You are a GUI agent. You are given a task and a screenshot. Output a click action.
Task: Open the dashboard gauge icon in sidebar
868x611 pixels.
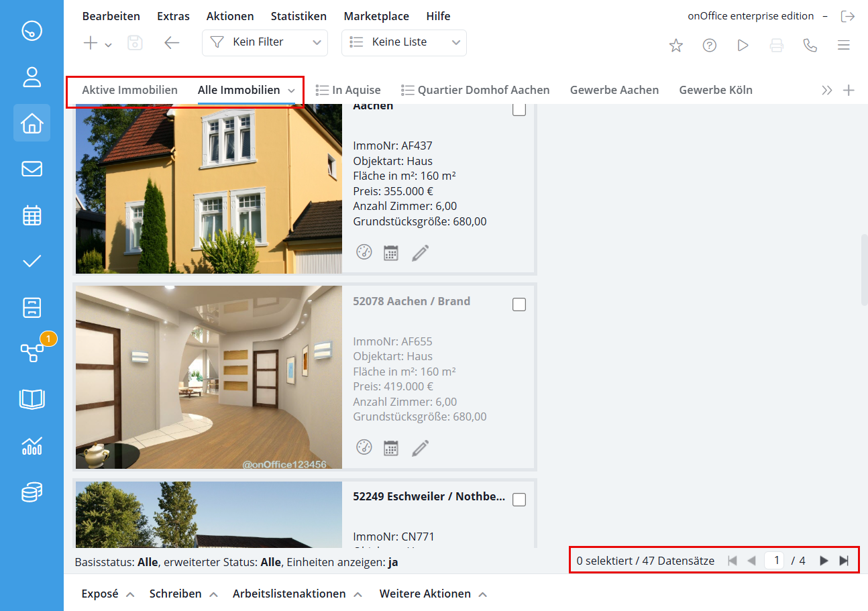click(x=32, y=31)
